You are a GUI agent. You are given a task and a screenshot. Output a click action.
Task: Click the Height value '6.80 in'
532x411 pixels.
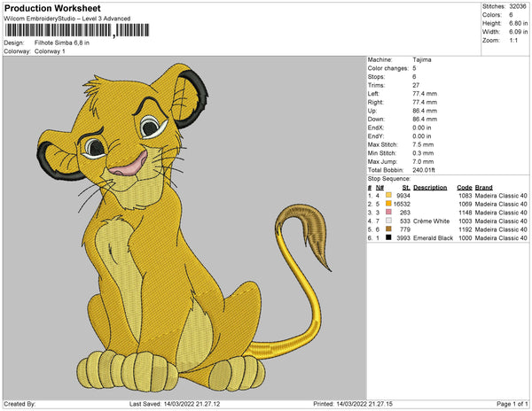point(518,23)
